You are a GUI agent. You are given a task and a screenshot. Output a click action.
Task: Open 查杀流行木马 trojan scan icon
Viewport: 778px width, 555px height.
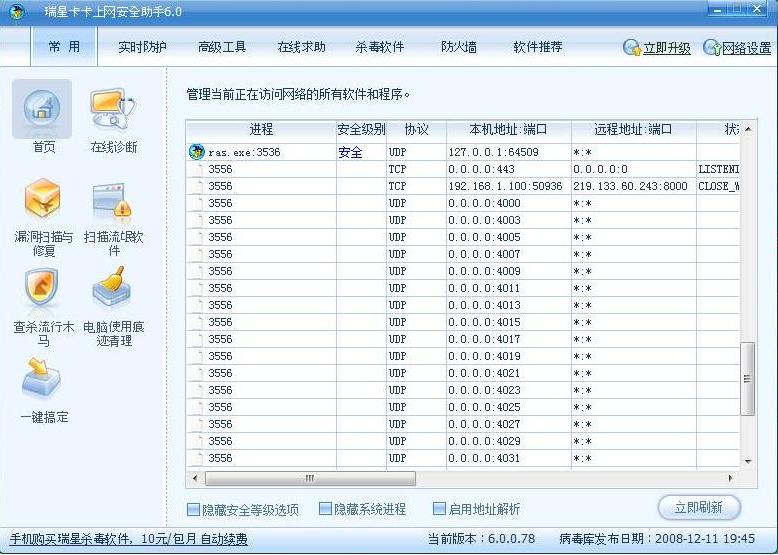pos(42,288)
